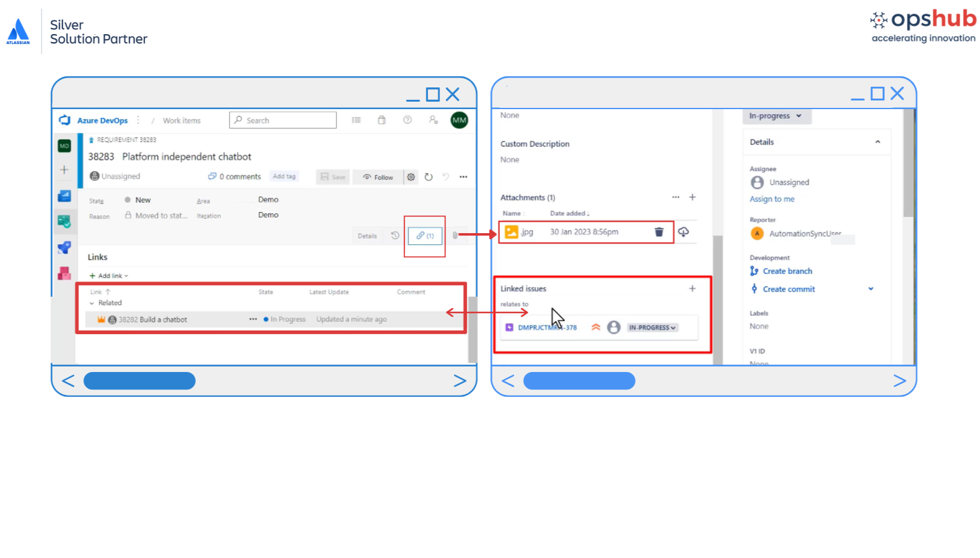Image resolution: width=980 pixels, height=558 pixels.
Task: Open the Iteration field showing Demo
Action: pos(268,215)
